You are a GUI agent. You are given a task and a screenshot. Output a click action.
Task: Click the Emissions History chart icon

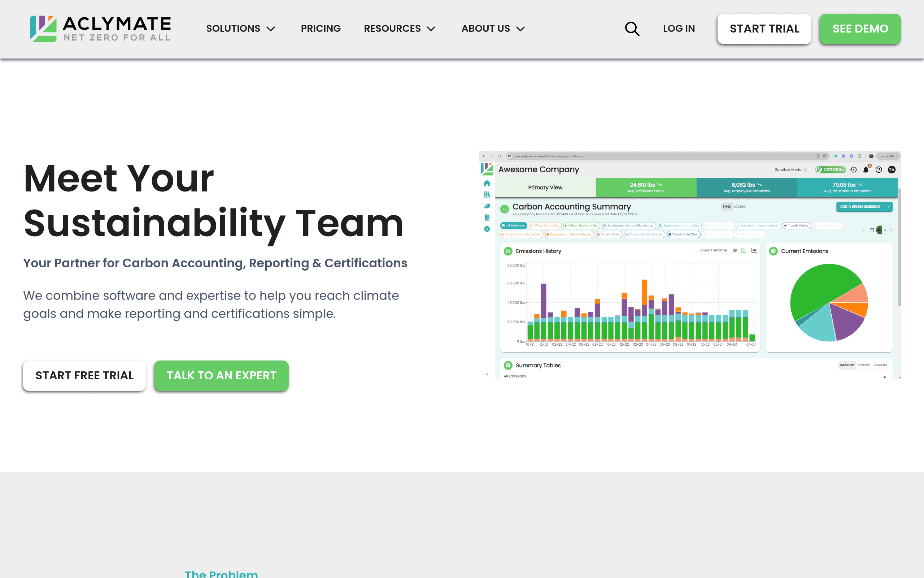coord(508,251)
